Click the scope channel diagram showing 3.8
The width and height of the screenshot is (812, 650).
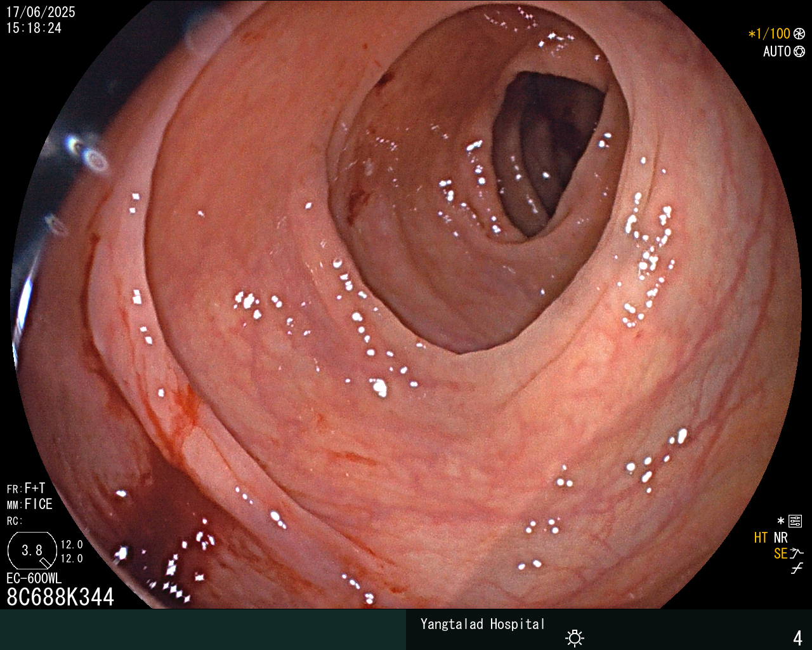[32, 550]
